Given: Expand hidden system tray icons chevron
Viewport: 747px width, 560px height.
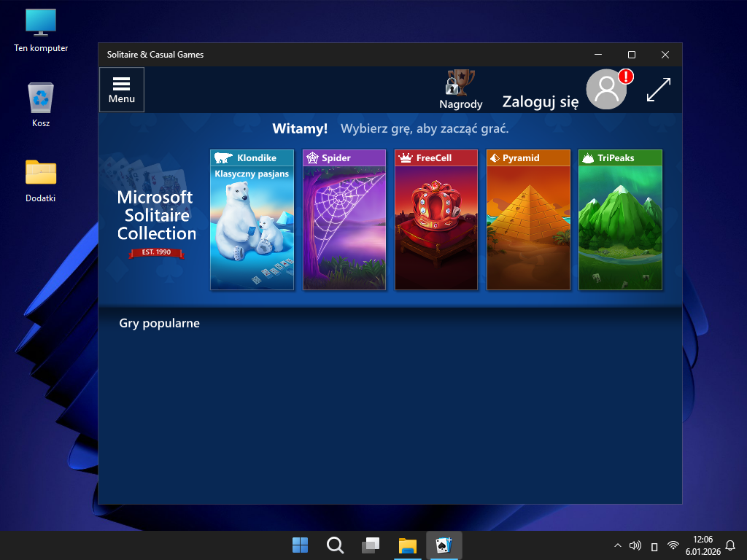Looking at the screenshot, I should (x=618, y=545).
